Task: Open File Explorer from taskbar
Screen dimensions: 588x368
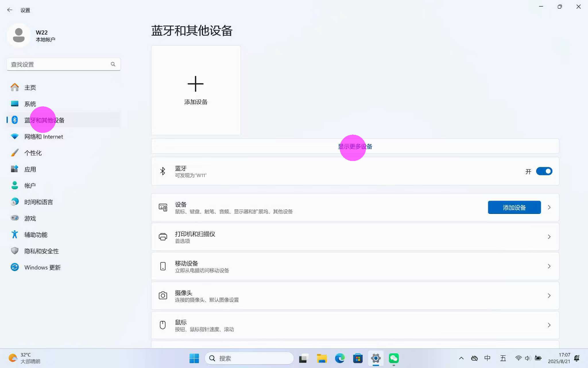Action: point(322,358)
